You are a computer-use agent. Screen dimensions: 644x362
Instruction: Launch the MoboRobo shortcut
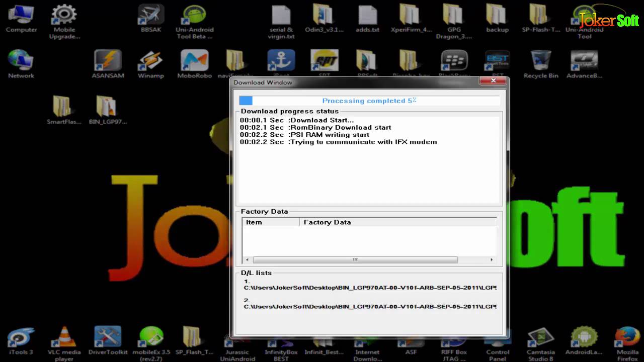click(x=194, y=64)
